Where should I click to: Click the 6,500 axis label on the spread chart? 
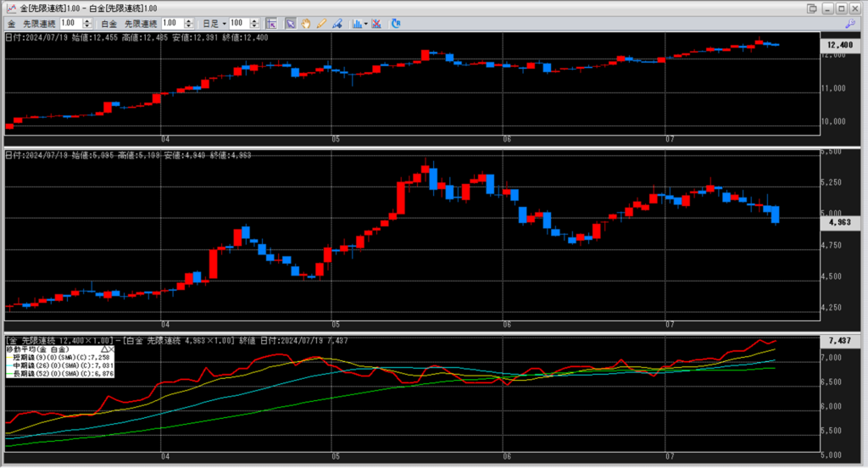point(832,382)
